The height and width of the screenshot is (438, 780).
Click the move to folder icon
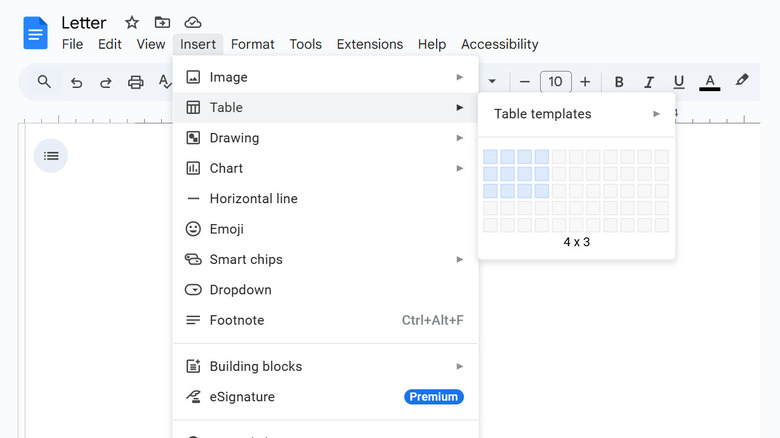pyautogui.click(x=162, y=22)
